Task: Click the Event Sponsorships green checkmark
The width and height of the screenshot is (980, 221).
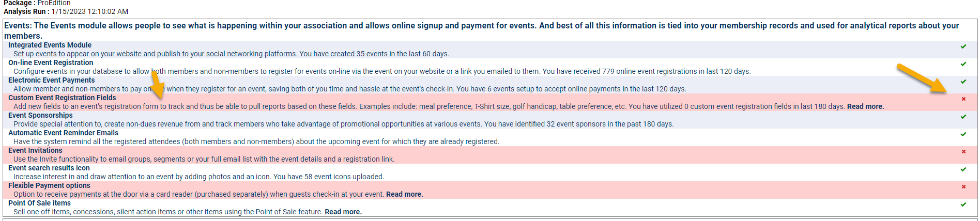Action: 963,117
